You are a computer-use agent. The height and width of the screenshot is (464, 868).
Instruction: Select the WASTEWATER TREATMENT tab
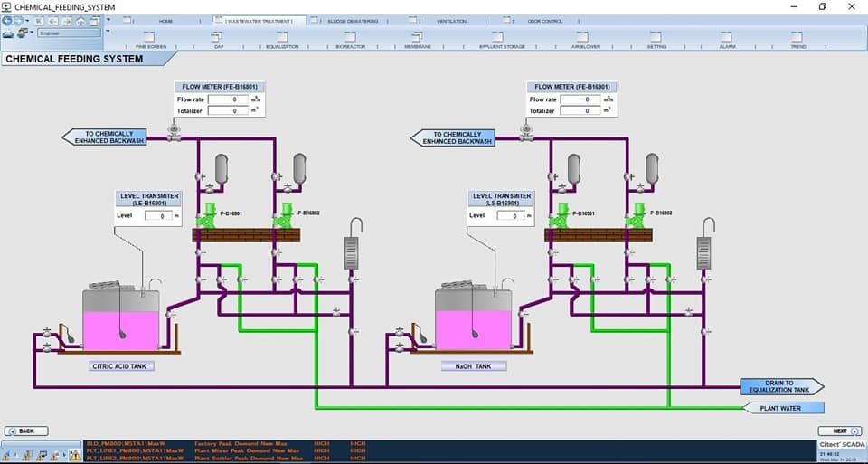(x=259, y=21)
